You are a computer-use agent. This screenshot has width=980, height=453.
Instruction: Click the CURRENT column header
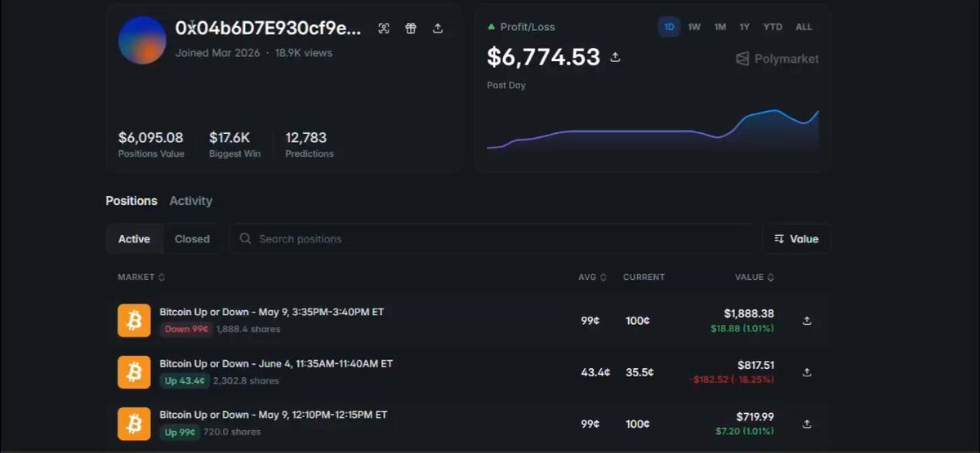[x=644, y=278]
